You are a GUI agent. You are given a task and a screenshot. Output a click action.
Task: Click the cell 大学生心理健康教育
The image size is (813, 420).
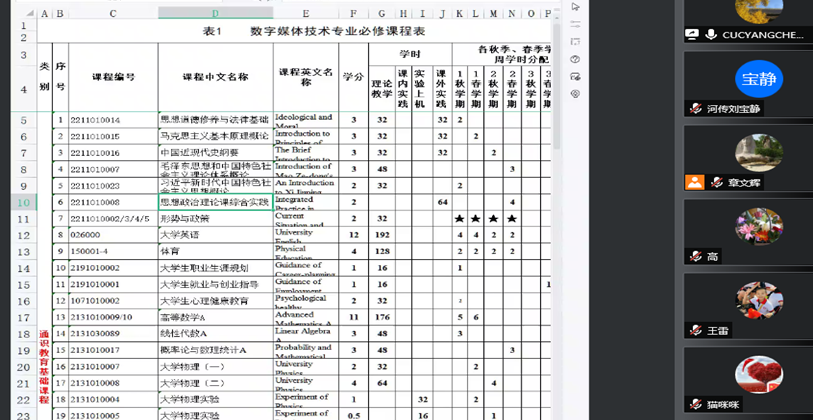215,301
